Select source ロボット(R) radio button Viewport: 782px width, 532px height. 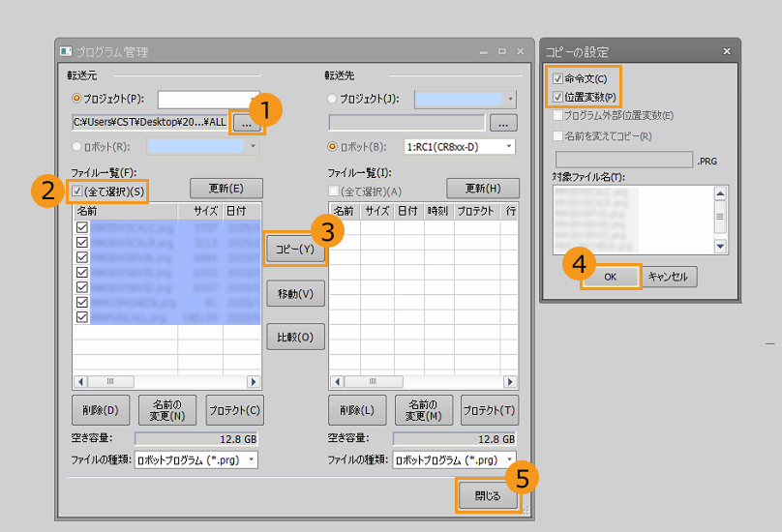point(77,147)
